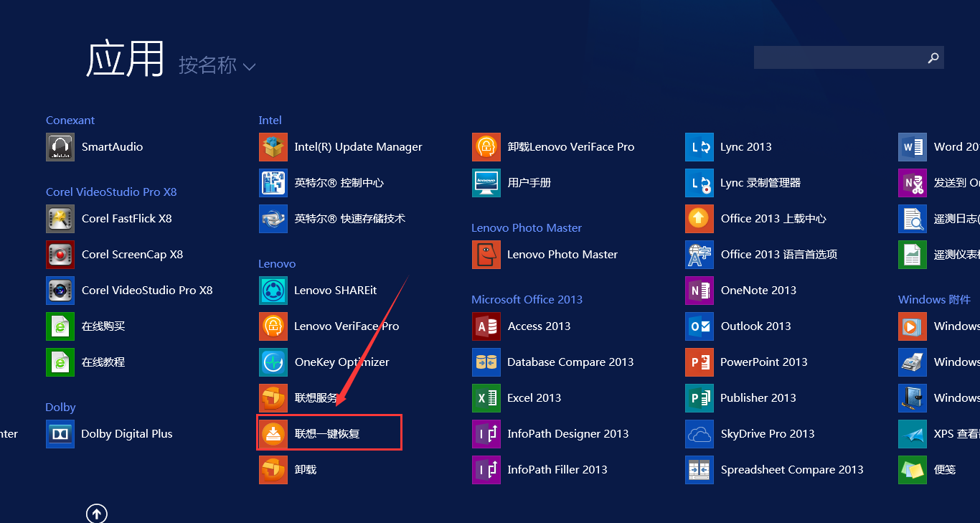Image resolution: width=980 pixels, height=523 pixels.
Task: Open 便笺 sticky notes icon
Action: (913, 470)
